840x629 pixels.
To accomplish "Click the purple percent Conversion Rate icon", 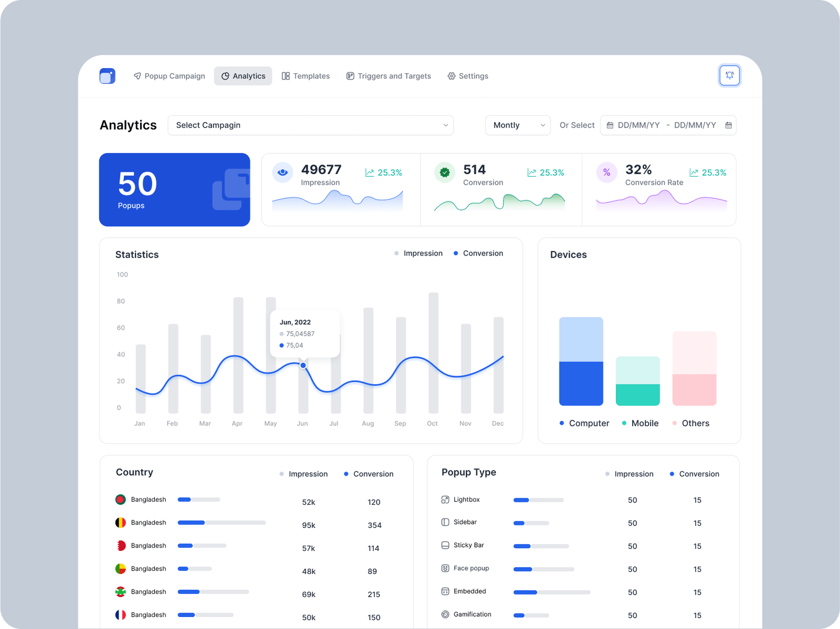I will pos(606,172).
